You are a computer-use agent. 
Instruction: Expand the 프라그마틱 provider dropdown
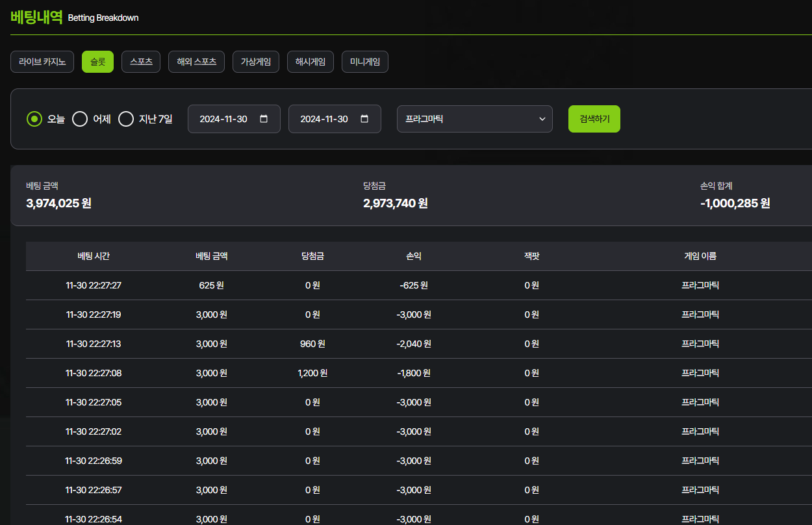[475, 119]
